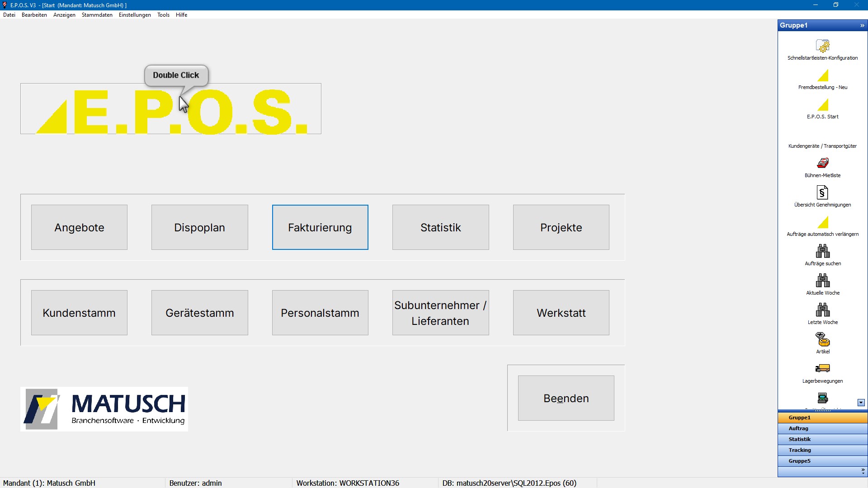The image size is (868, 488).
Task: Click the Fremdbestellung - Neu triangle icon
Action: (x=823, y=75)
